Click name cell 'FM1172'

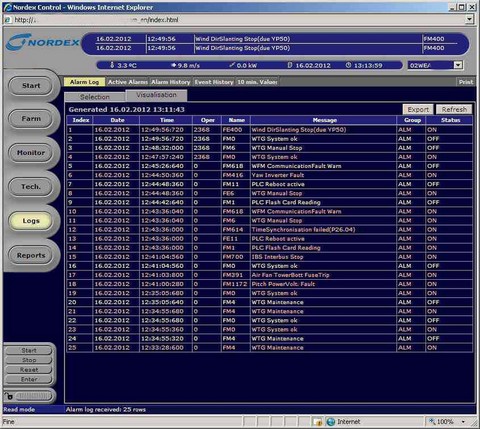(235, 284)
